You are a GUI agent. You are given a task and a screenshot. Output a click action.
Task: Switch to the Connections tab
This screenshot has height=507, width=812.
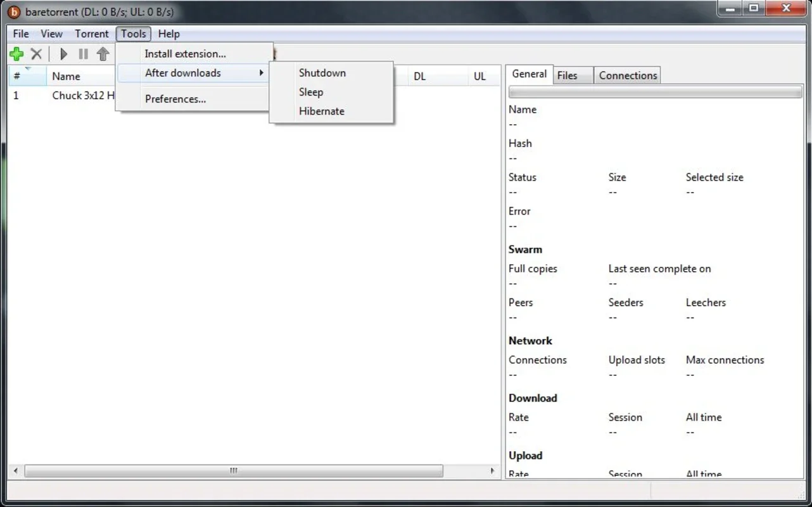coord(628,75)
